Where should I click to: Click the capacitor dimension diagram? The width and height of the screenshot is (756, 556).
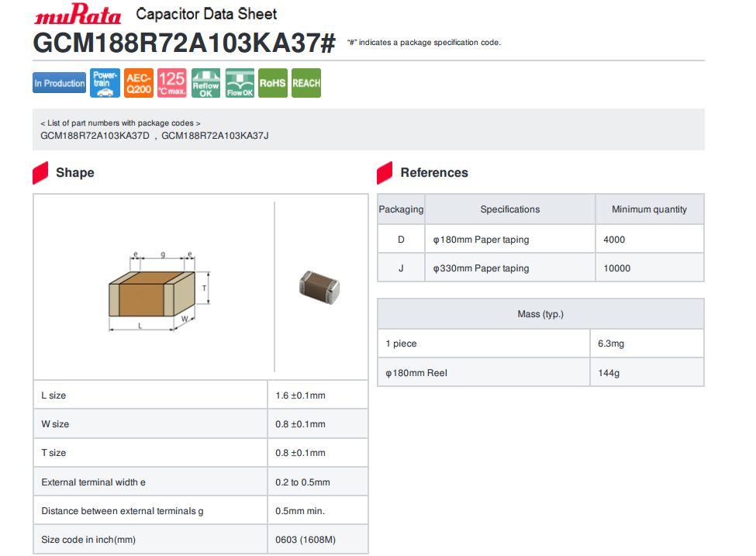point(159,292)
